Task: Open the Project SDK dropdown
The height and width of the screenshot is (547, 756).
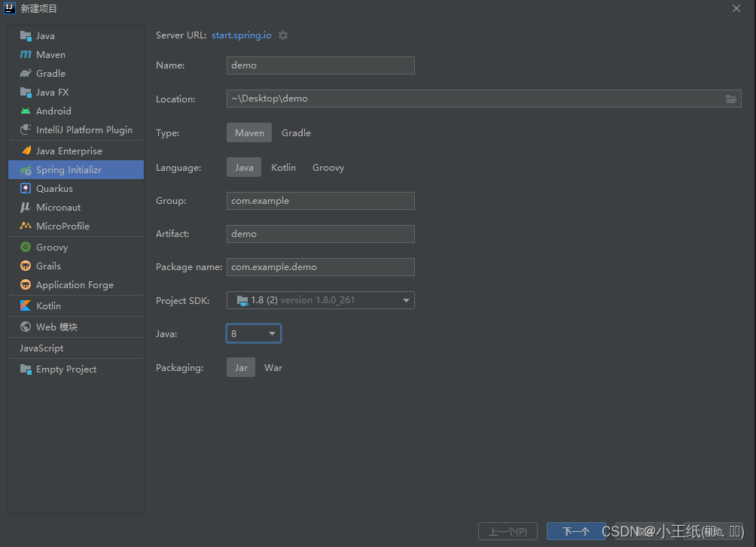Action: pyautogui.click(x=320, y=299)
